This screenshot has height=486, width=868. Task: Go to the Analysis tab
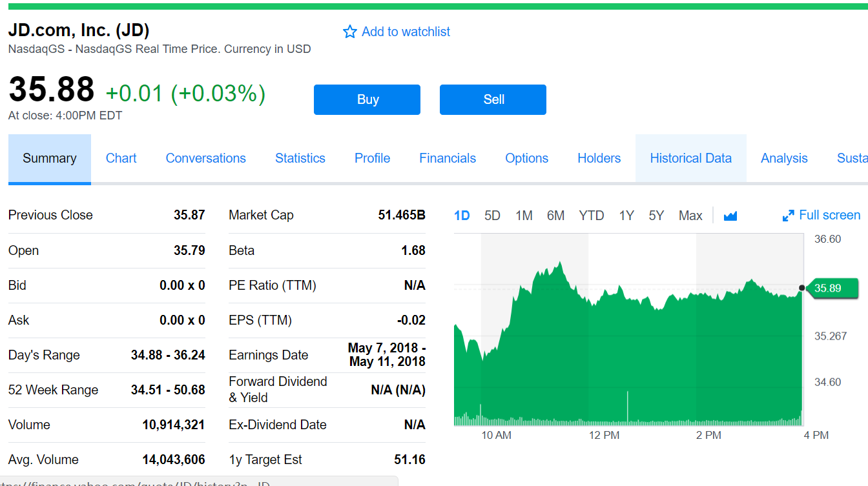[x=784, y=158]
